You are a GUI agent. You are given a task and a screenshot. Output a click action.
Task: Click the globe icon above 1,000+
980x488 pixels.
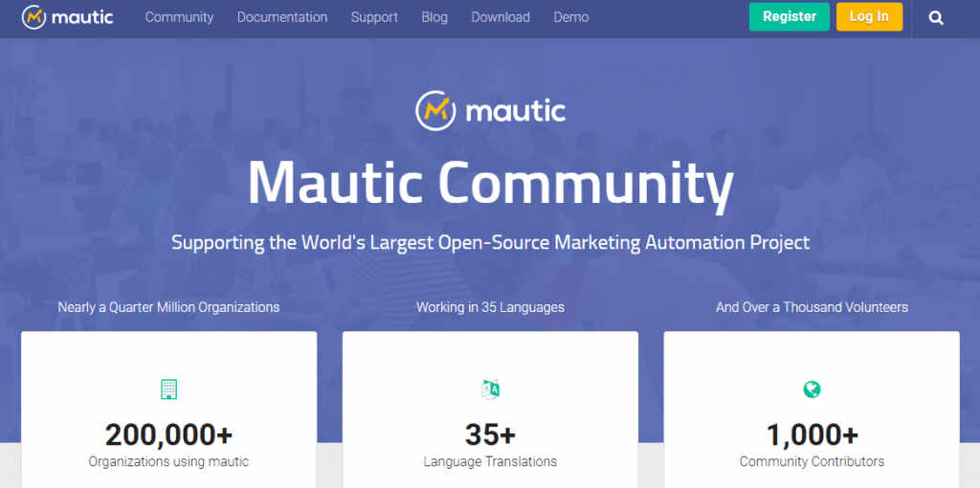[812, 389]
